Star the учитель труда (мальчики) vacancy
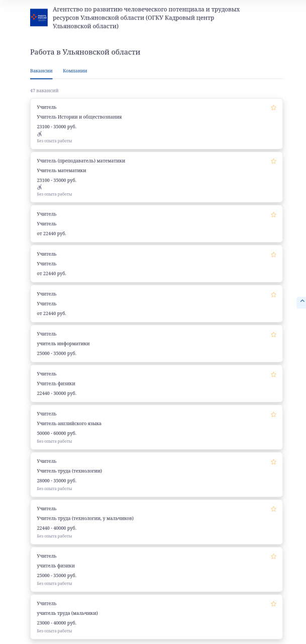The image size is (306, 644). pyautogui.click(x=273, y=604)
